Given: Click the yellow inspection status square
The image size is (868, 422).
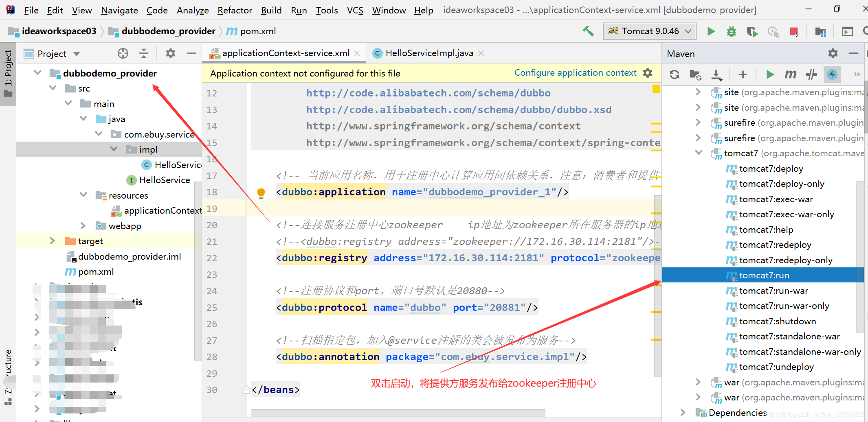Looking at the screenshot, I should click(656, 89).
